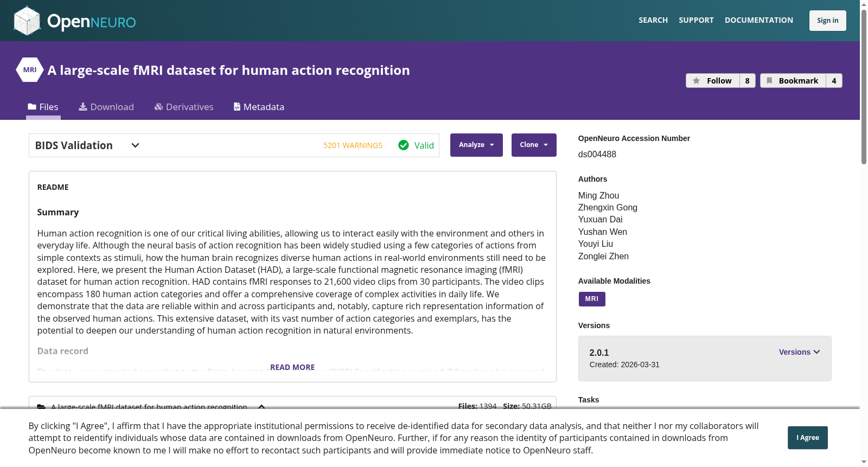
Task: Open the Analyze dropdown
Action: click(476, 145)
